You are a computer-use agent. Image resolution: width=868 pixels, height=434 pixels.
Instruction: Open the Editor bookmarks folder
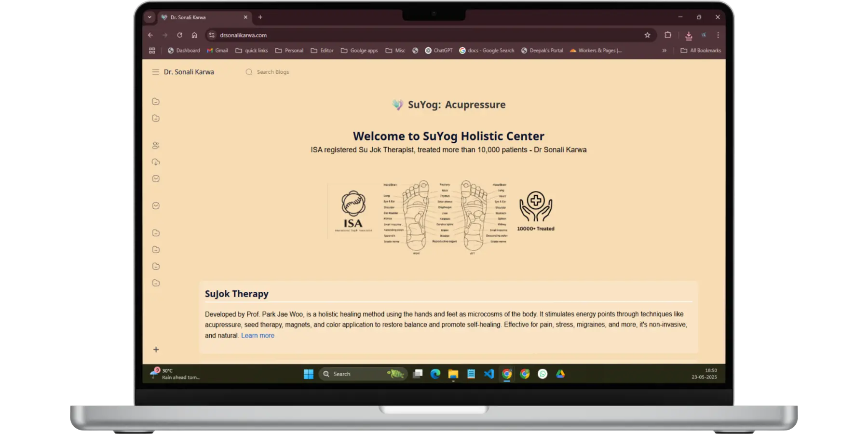tap(322, 50)
